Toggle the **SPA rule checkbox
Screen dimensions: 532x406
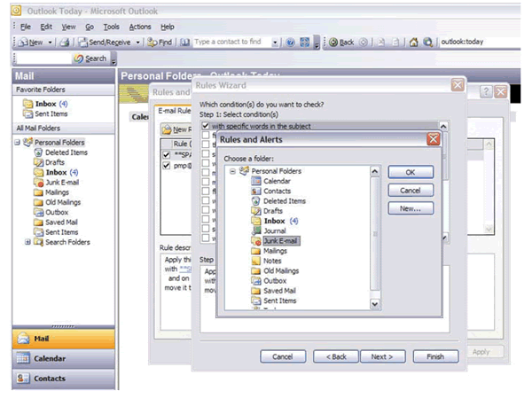(167, 155)
